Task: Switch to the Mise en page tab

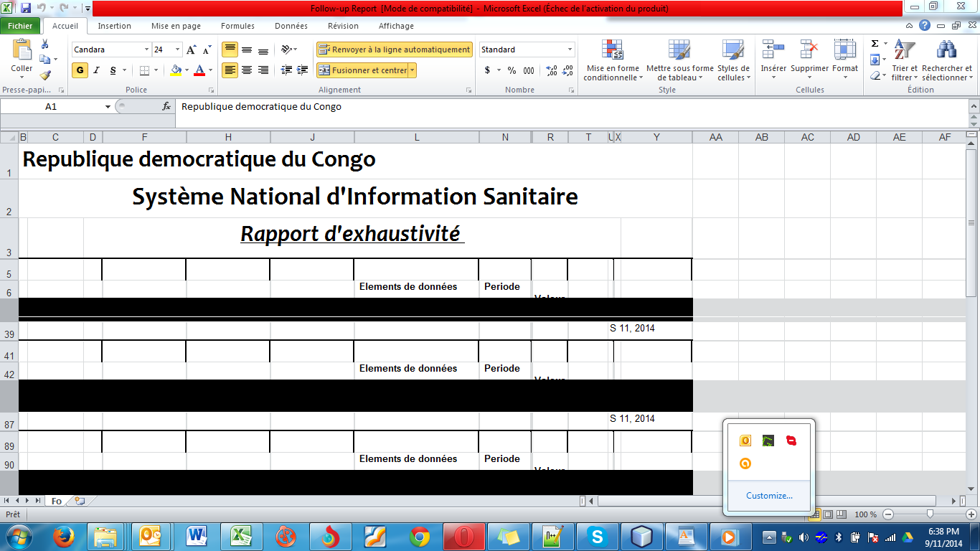Action: click(x=176, y=26)
